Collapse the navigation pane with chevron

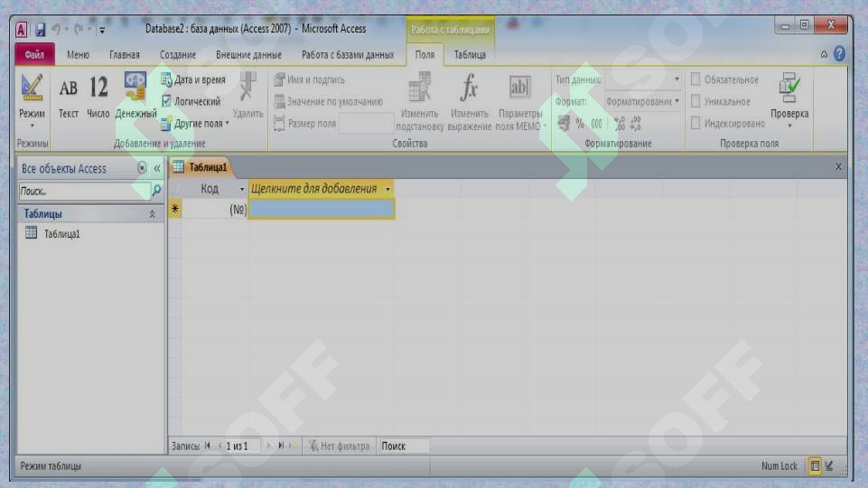coord(157,168)
